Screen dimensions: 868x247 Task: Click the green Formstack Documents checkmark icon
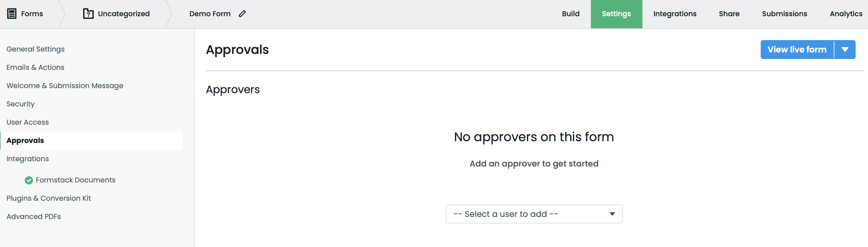29,180
